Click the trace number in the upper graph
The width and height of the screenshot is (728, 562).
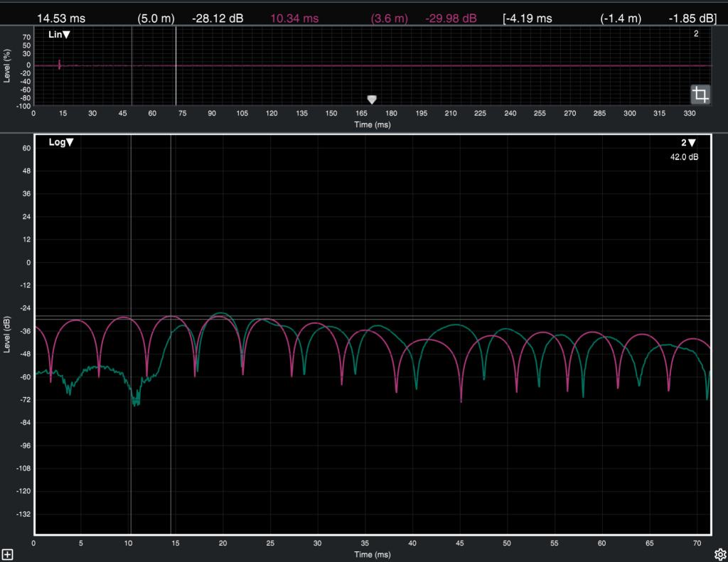(696, 34)
